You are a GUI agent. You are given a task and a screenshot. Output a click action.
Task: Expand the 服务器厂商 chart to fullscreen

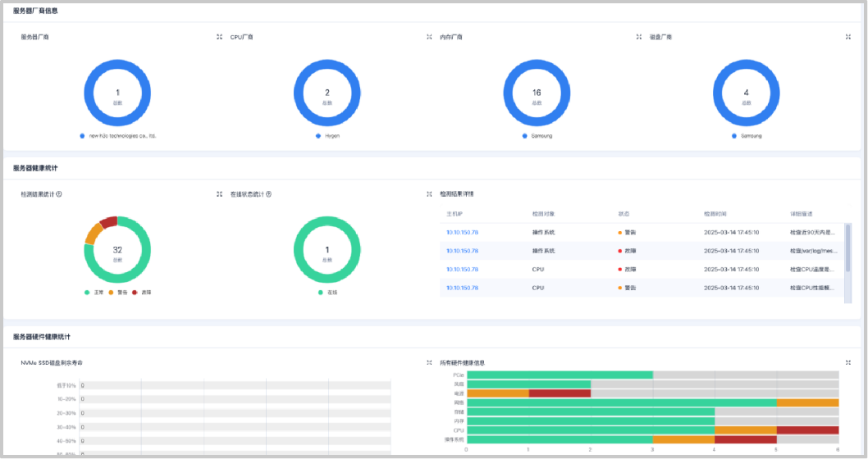(219, 37)
